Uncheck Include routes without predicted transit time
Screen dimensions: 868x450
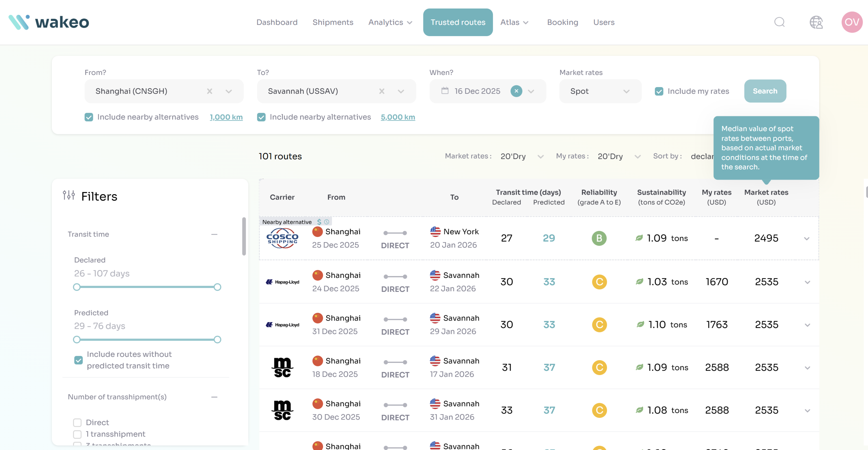click(79, 360)
